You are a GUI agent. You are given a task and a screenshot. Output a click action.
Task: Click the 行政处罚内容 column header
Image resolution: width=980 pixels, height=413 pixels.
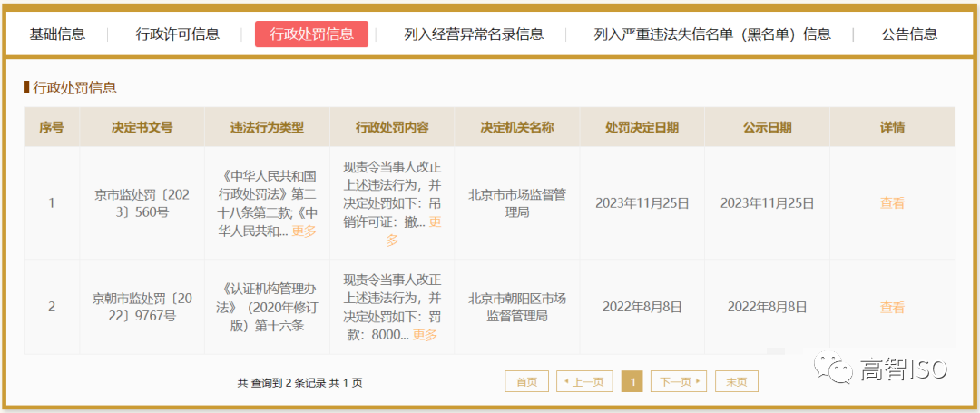pyautogui.click(x=392, y=127)
